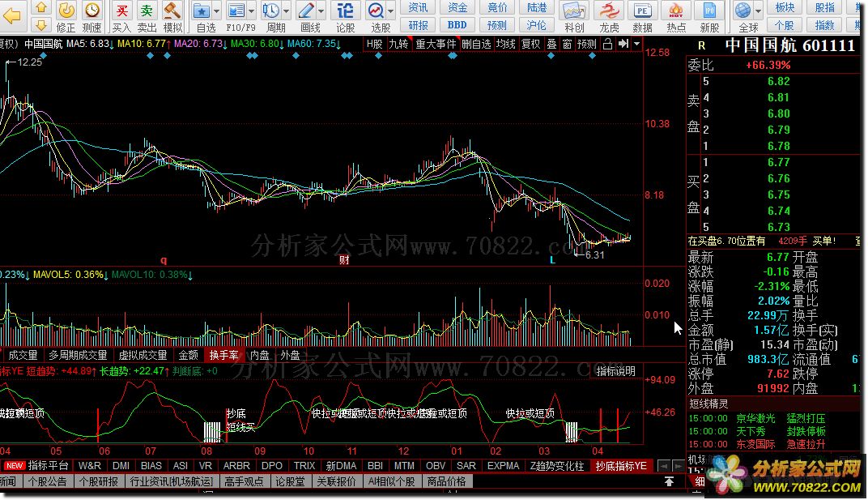This screenshot has width=868, height=500.
Task: Open the 高手观点 tab
Action: tap(244, 481)
